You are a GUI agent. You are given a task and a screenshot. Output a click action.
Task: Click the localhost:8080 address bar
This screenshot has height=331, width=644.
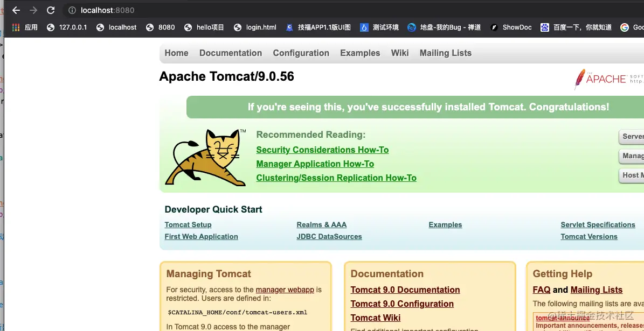click(353, 10)
